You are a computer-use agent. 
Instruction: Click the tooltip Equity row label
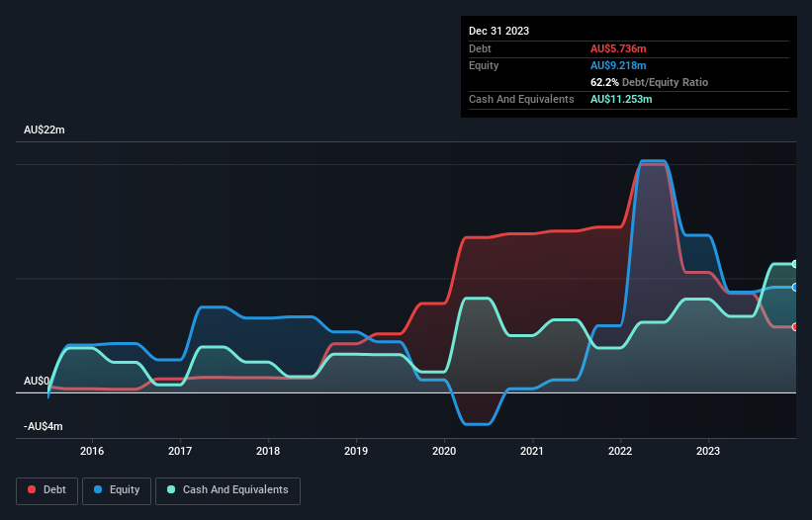(484, 65)
